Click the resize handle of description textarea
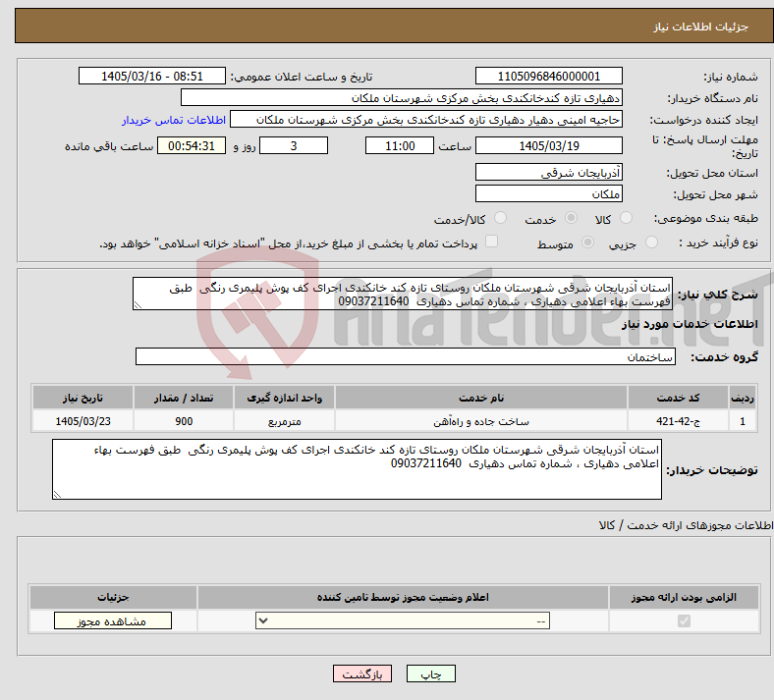The image size is (774, 700). click(138, 305)
